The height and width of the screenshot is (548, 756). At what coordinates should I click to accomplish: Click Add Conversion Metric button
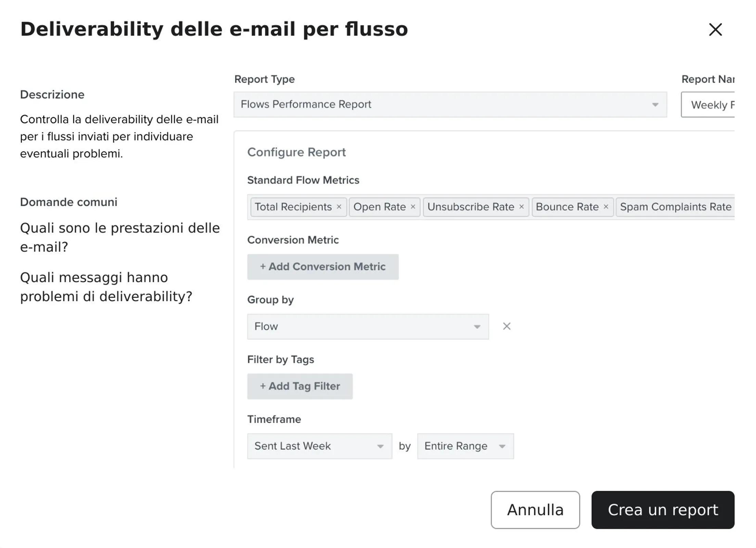pos(323,267)
